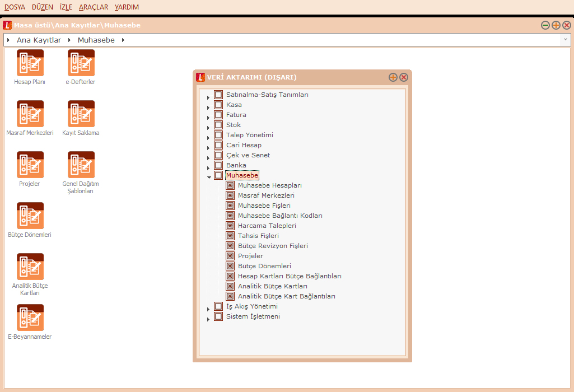
Task: Select the Muhasebe tree label
Action: (242, 175)
